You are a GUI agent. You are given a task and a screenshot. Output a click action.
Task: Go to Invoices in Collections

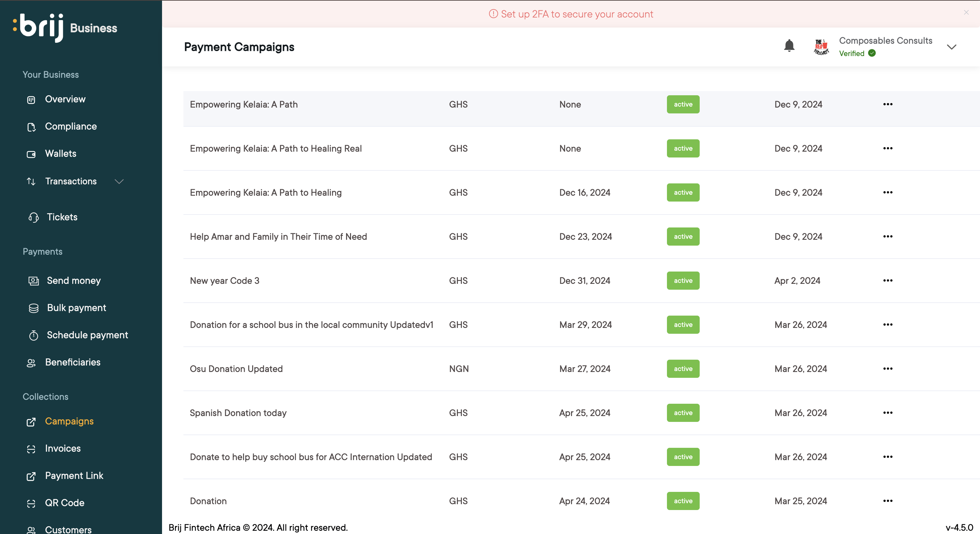tap(63, 448)
